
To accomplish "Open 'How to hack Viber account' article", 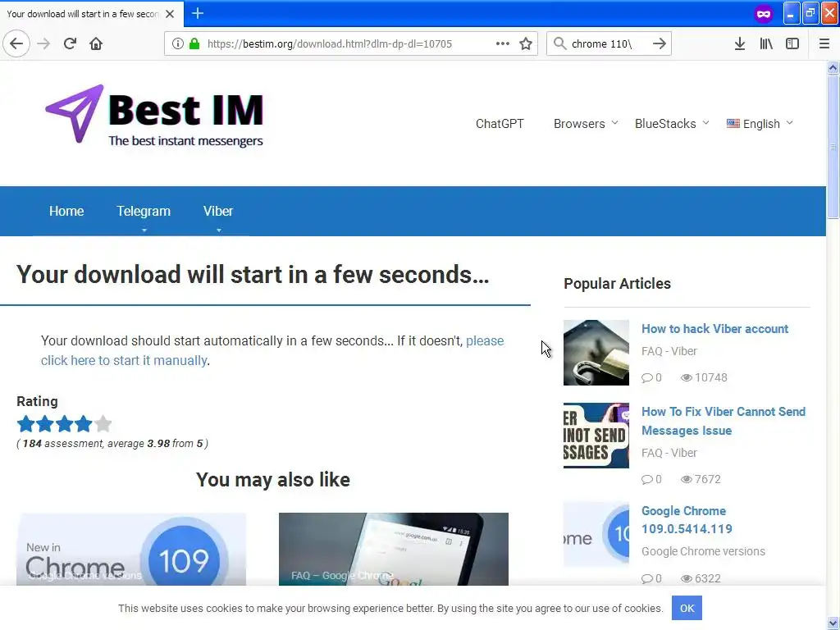I will 714,328.
